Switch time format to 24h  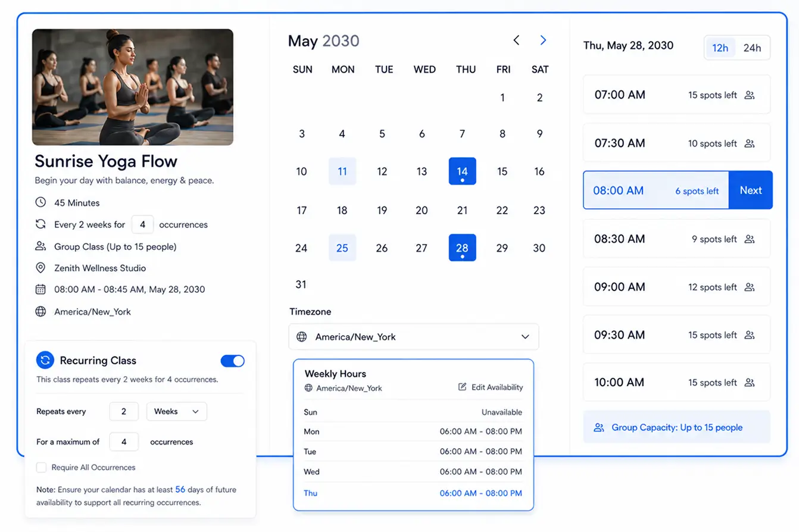click(752, 48)
